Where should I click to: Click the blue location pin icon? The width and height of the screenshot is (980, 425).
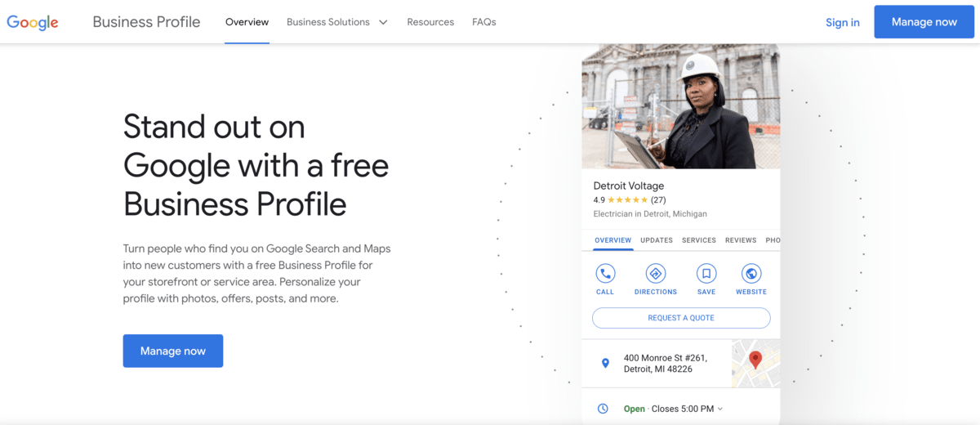click(x=605, y=363)
